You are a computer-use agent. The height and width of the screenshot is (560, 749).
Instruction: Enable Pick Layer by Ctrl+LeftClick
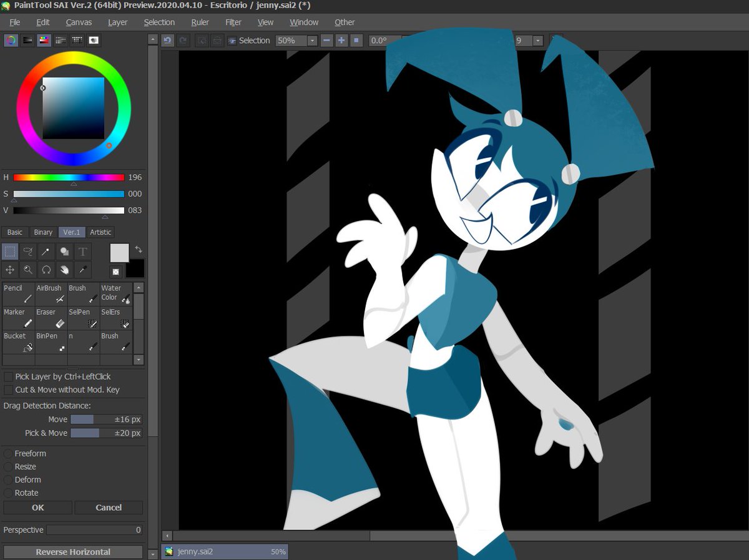tap(9, 376)
